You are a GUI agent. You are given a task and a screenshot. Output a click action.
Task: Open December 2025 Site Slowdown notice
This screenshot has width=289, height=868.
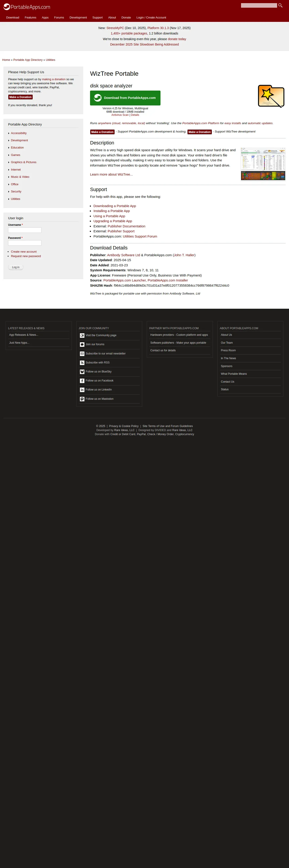[144, 44]
